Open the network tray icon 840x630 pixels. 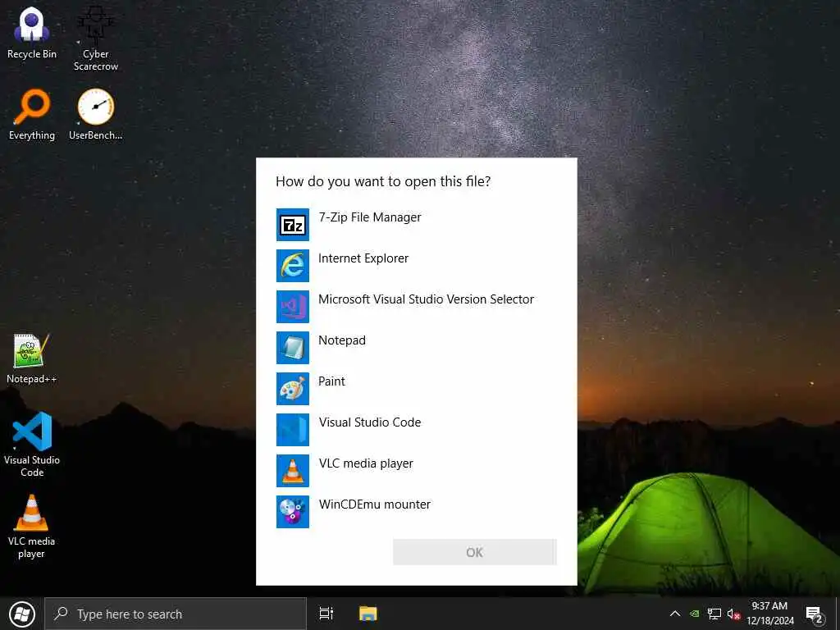[x=714, y=614]
